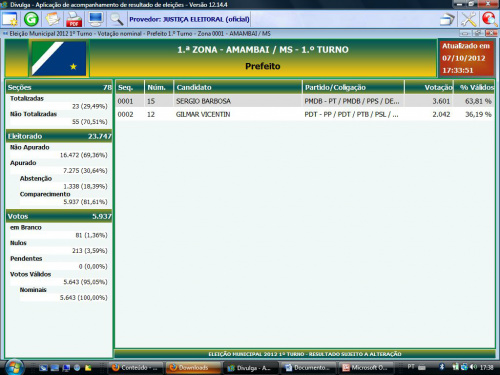Switch to Documento Word taskbar button
The image size is (500, 375).
[x=308, y=368]
